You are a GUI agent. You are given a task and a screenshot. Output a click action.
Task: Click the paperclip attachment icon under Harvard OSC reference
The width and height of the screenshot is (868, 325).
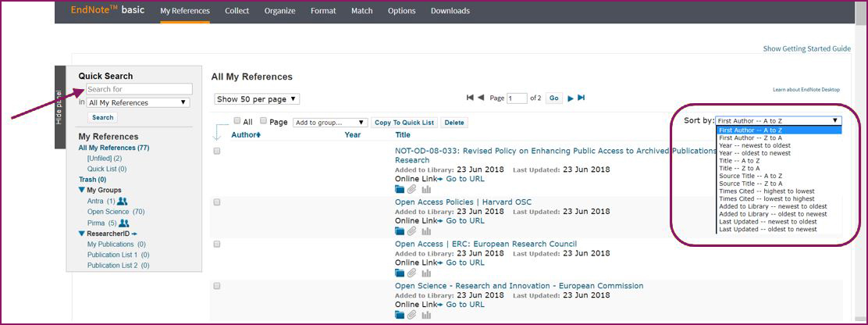point(412,231)
